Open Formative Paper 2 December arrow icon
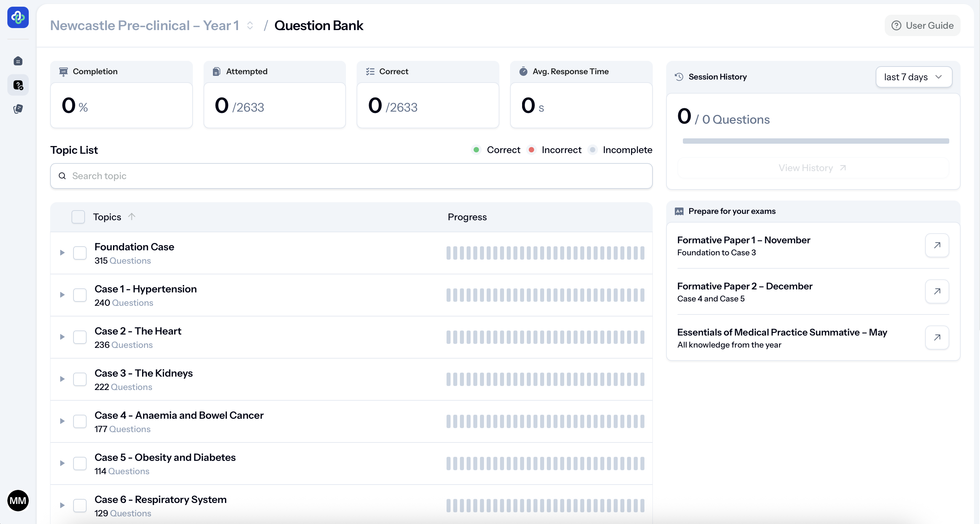 pyautogui.click(x=937, y=291)
